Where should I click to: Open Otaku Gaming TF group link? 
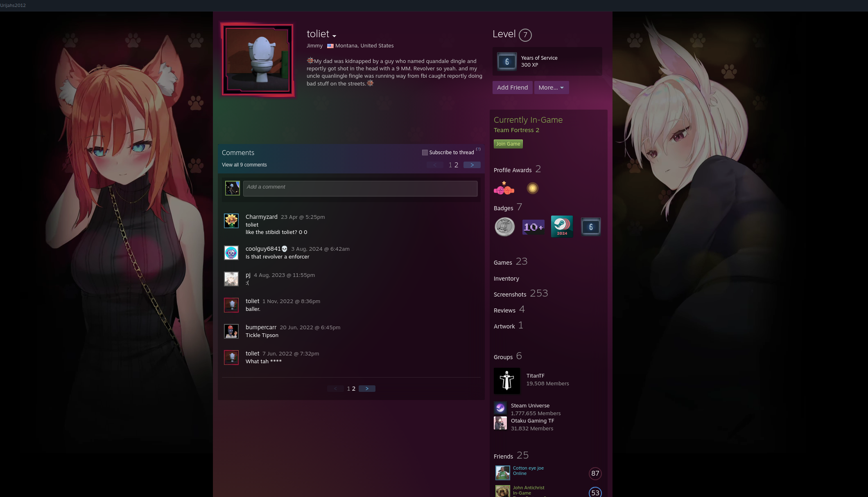pyautogui.click(x=532, y=421)
